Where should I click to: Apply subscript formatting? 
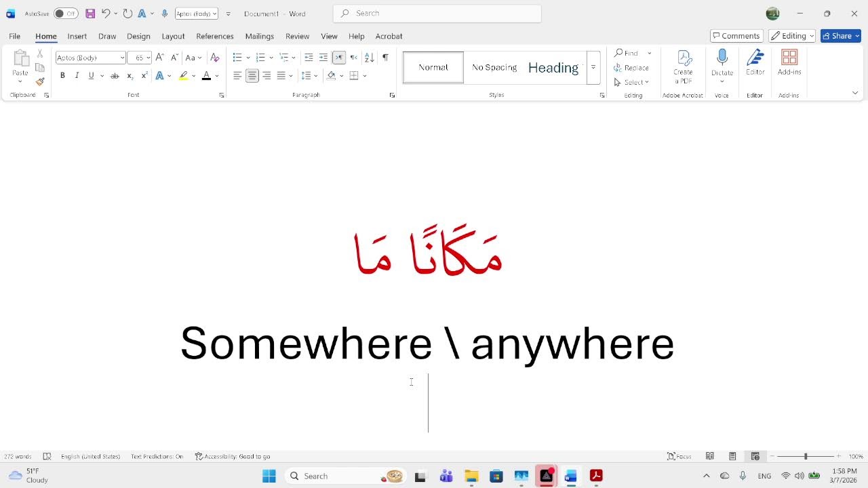[130, 76]
